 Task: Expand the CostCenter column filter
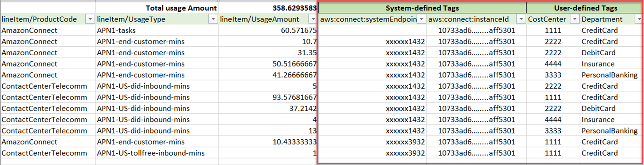[574, 19]
